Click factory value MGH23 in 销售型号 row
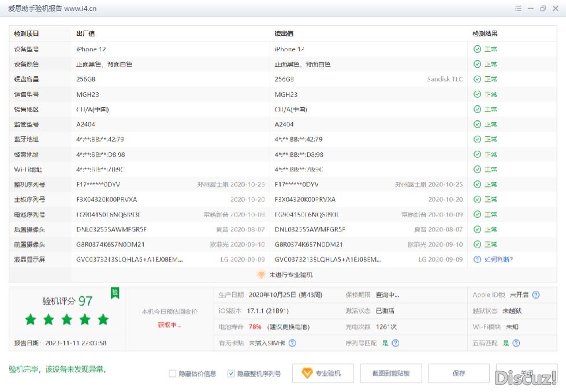This screenshot has width=566, height=392. (x=88, y=94)
